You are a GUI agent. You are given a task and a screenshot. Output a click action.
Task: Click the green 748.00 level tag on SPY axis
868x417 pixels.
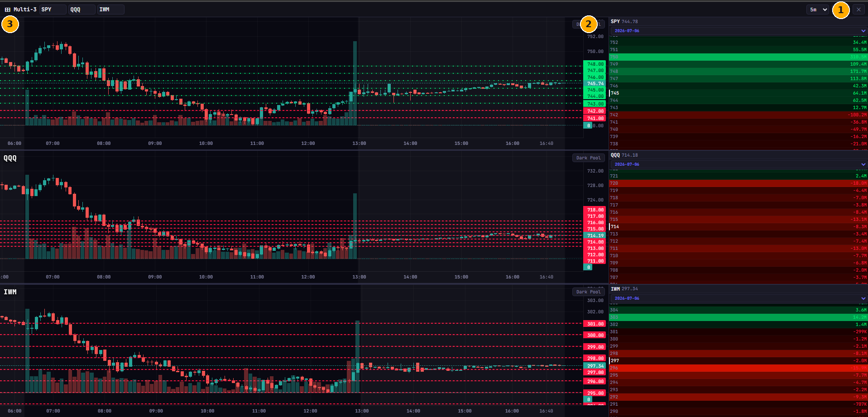(x=595, y=64)
